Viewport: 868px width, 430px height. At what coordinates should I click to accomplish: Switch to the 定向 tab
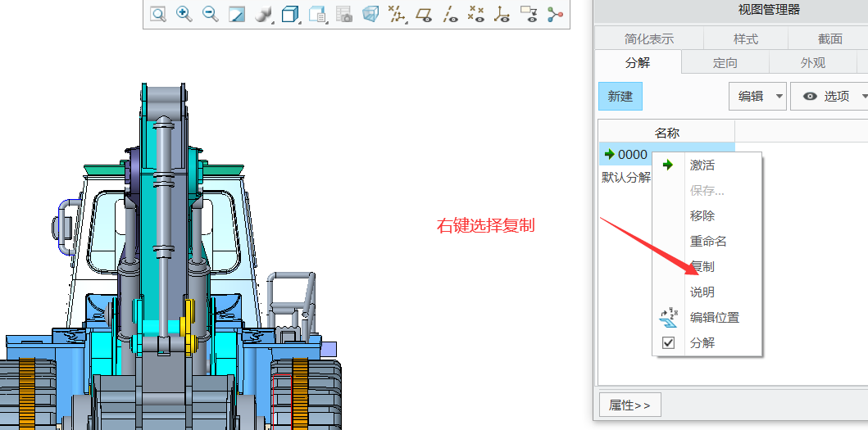(x=725, y=63)
